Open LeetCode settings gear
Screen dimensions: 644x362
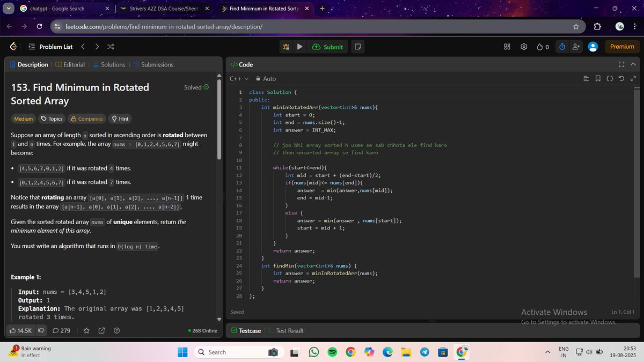(x=524, y=47)
